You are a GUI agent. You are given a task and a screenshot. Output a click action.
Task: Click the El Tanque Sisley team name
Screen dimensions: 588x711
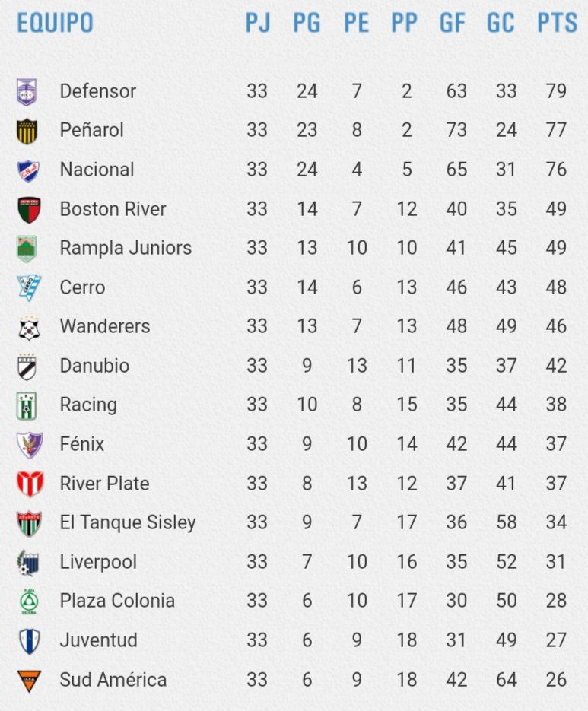(x=128, y=522)
